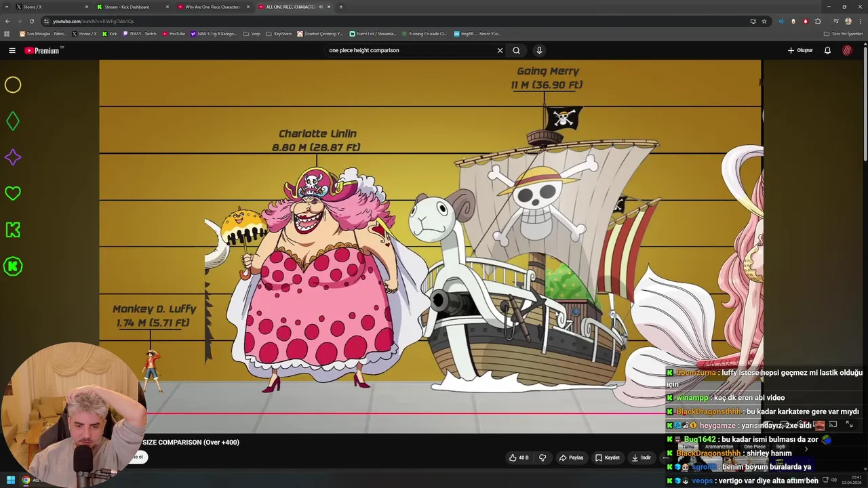Start voice search with microphone icon

(539, 50)
